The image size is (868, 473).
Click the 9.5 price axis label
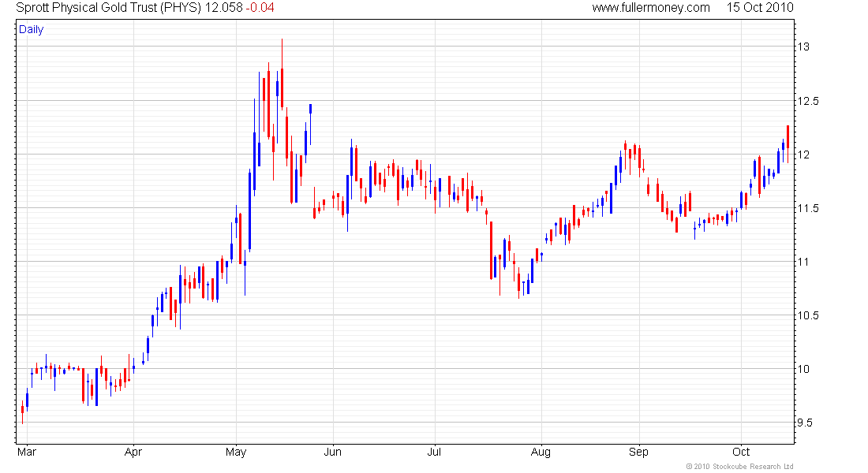click(x=805, y=423)
